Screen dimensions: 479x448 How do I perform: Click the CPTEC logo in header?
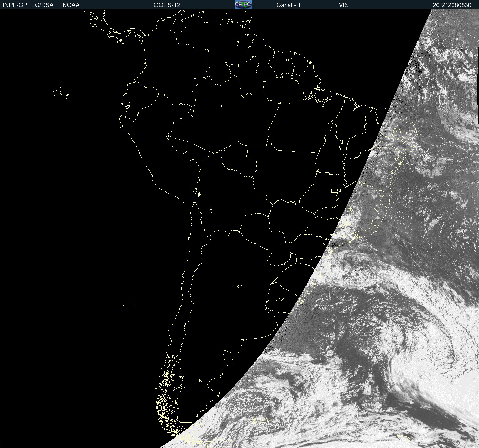pos(243,5)
